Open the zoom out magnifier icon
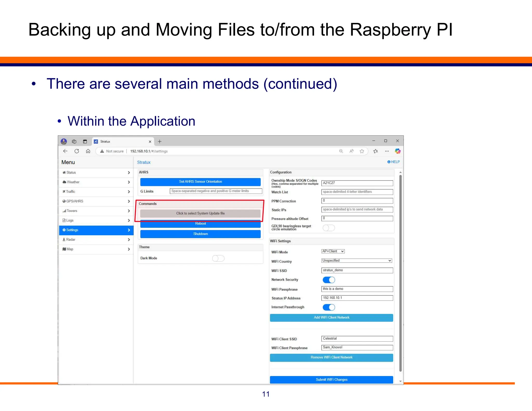The width and height of the screenshot is (532, 411). tap(341, 151)
